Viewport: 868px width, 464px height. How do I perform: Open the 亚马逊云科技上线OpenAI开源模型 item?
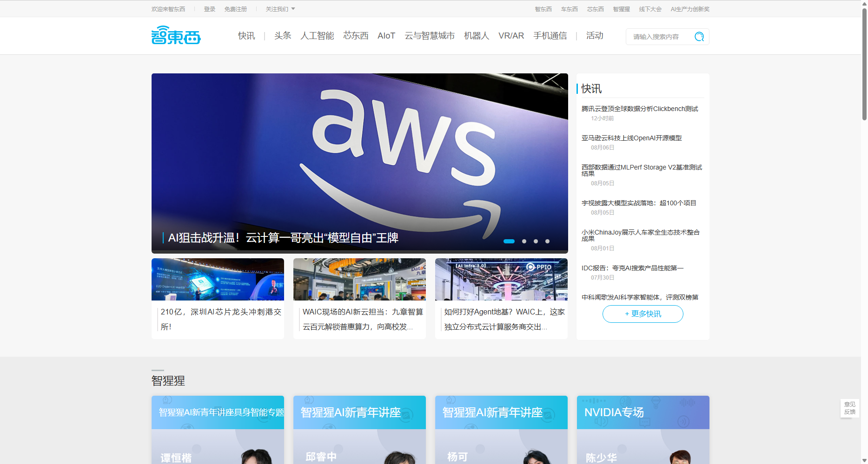631,138
